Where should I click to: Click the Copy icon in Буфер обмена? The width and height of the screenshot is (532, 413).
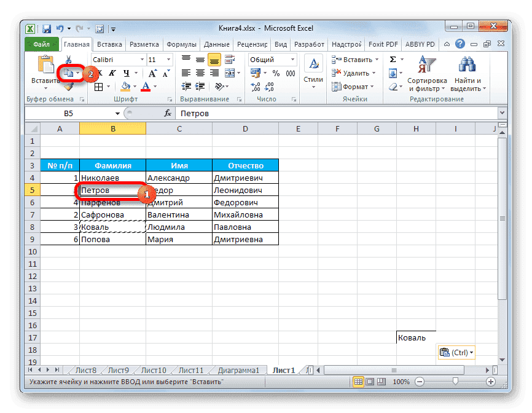click(x=69, y=73)
